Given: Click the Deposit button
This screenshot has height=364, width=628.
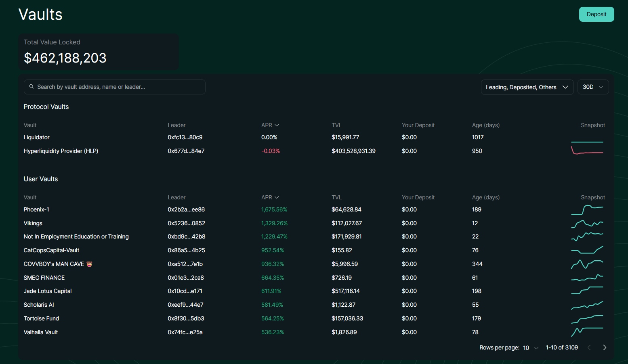Looking at the screenshot, I should 596,14.
